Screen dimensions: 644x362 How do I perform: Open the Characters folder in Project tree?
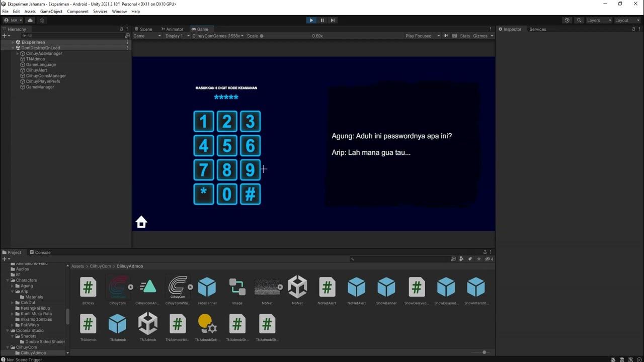(x=26, y=280)
